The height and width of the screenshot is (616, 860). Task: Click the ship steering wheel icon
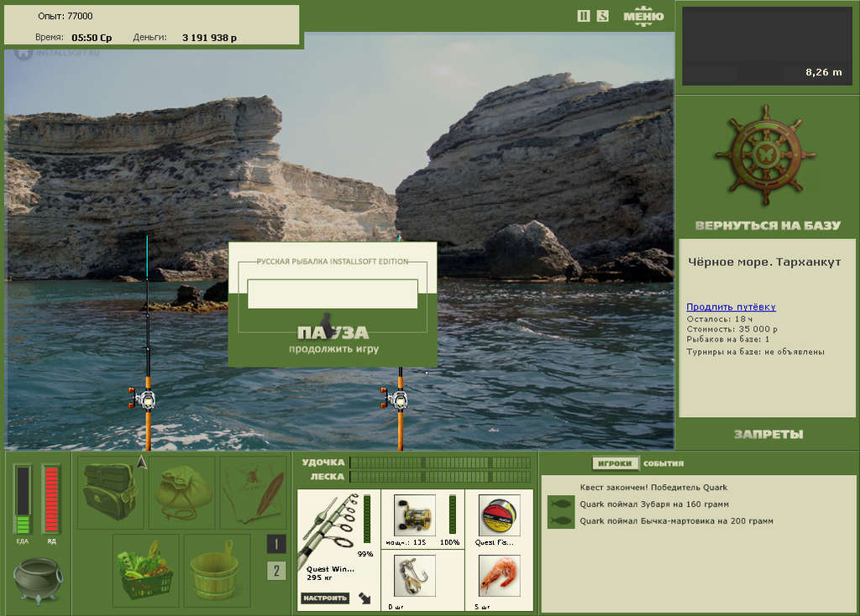point(766,155)
